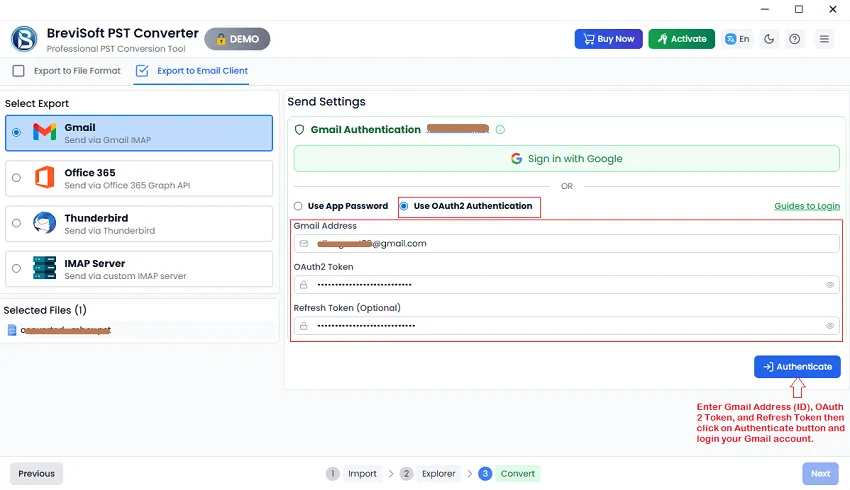Go to step 3 Convert
The width and height of the screenshot is (850, 490).
[508, 474]
